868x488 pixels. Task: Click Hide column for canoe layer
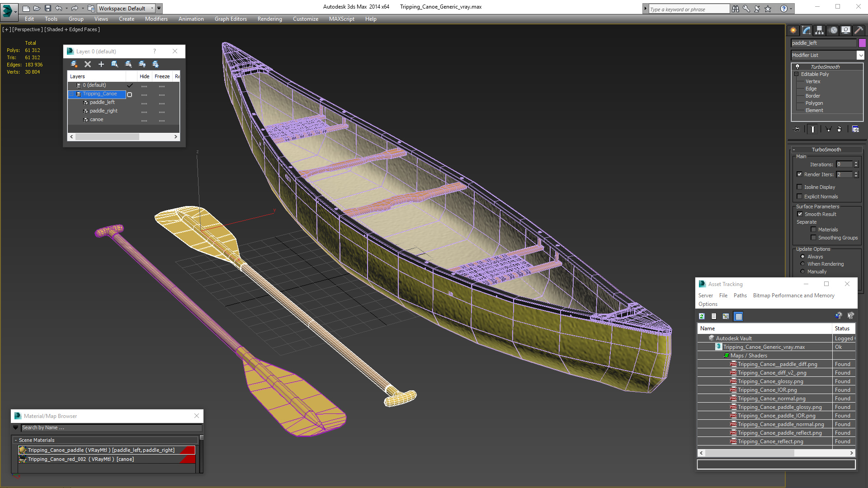(x=144, y=119)
